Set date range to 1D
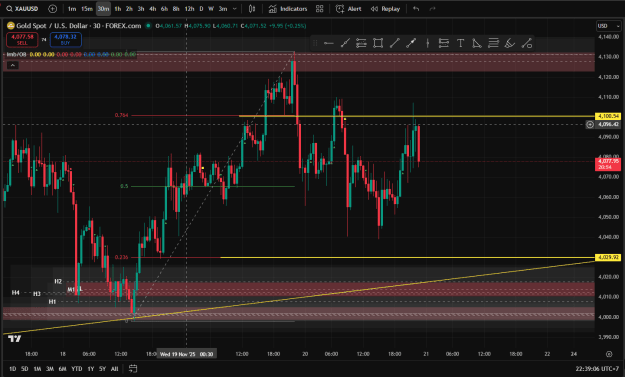 click(x=13, y=369)
